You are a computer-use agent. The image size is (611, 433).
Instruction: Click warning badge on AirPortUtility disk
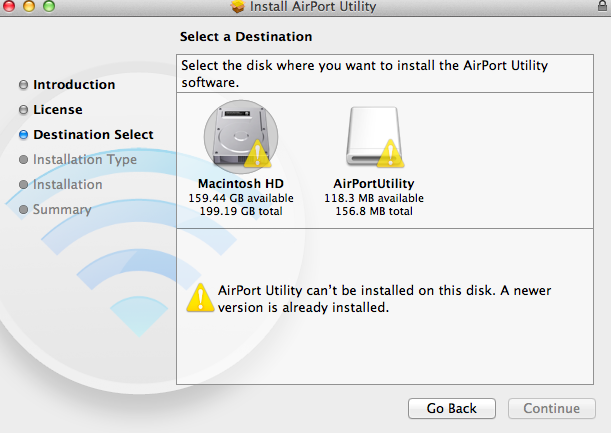point(392,153)
